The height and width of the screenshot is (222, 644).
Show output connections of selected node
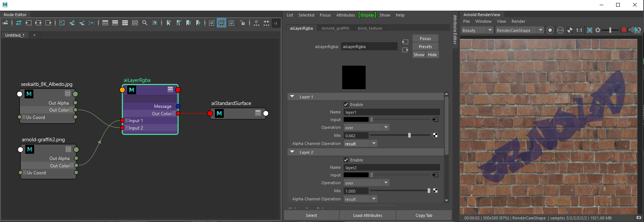48,23
